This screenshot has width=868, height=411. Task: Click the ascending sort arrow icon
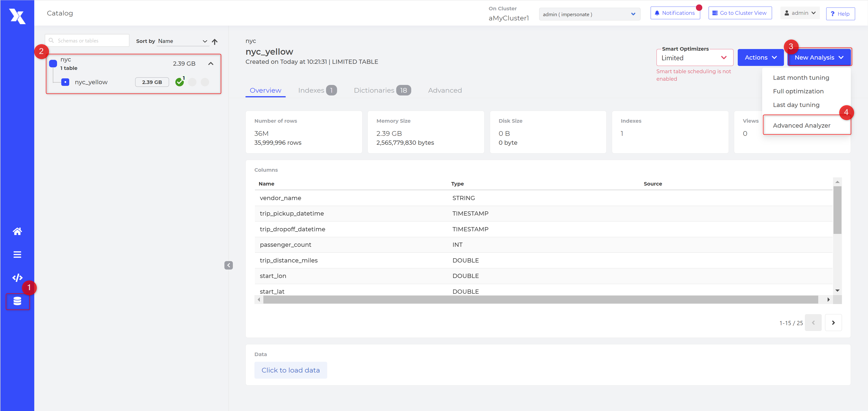[215, 42]
